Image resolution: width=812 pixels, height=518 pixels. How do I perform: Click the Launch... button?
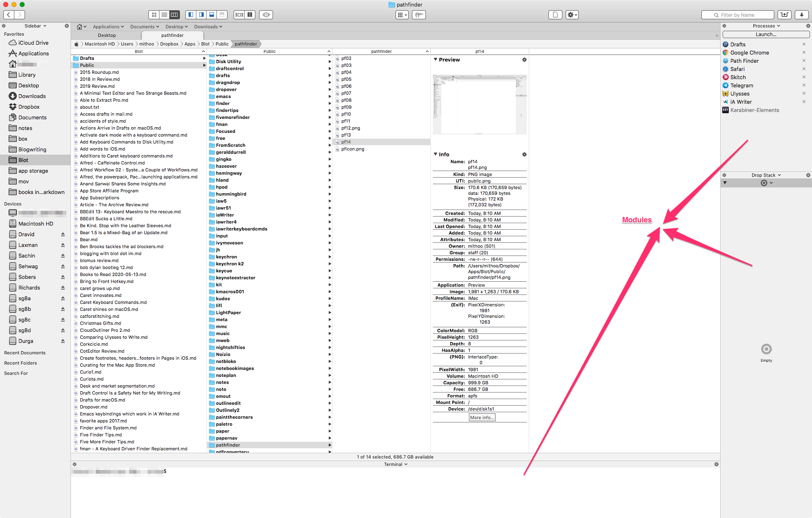coord(766,34)
